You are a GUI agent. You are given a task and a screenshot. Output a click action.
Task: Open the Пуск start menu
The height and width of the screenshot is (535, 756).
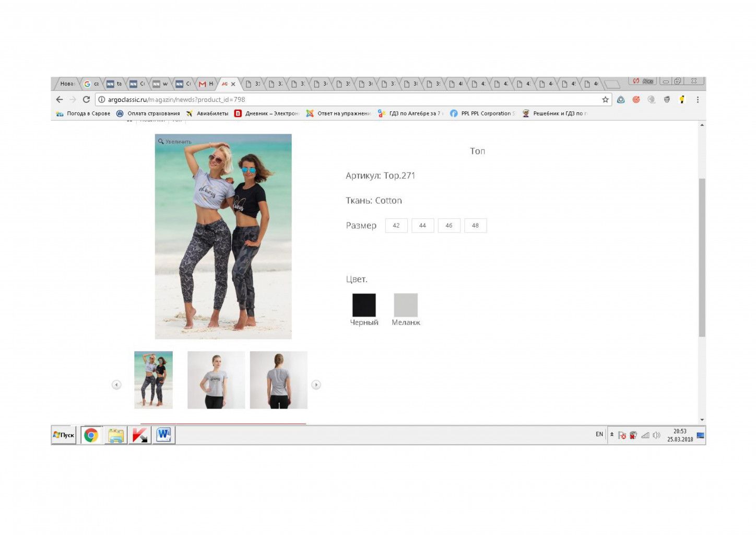64,435
